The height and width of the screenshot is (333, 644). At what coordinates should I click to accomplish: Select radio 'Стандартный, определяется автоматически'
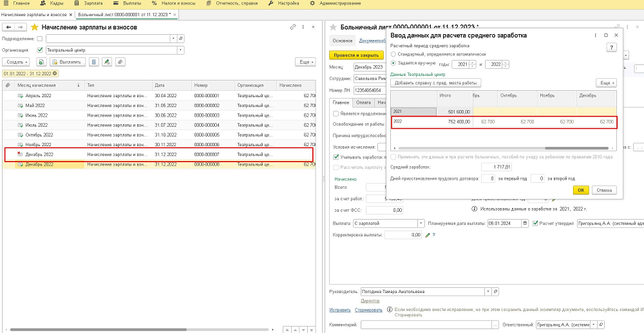click(393, 55)
